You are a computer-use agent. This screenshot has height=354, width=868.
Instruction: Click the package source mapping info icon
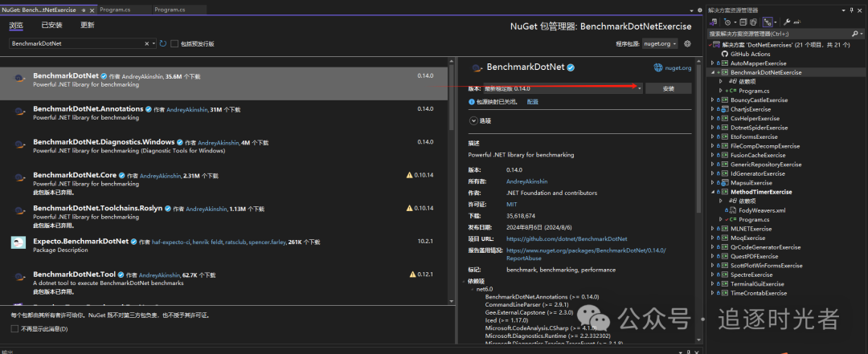coord(472,102)
